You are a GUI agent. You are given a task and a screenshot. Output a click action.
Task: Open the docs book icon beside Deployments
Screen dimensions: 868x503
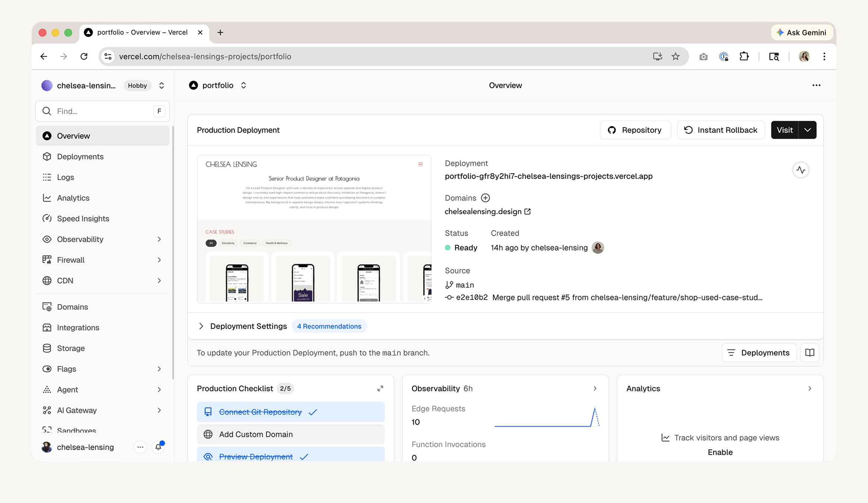(x=809, y=352)
